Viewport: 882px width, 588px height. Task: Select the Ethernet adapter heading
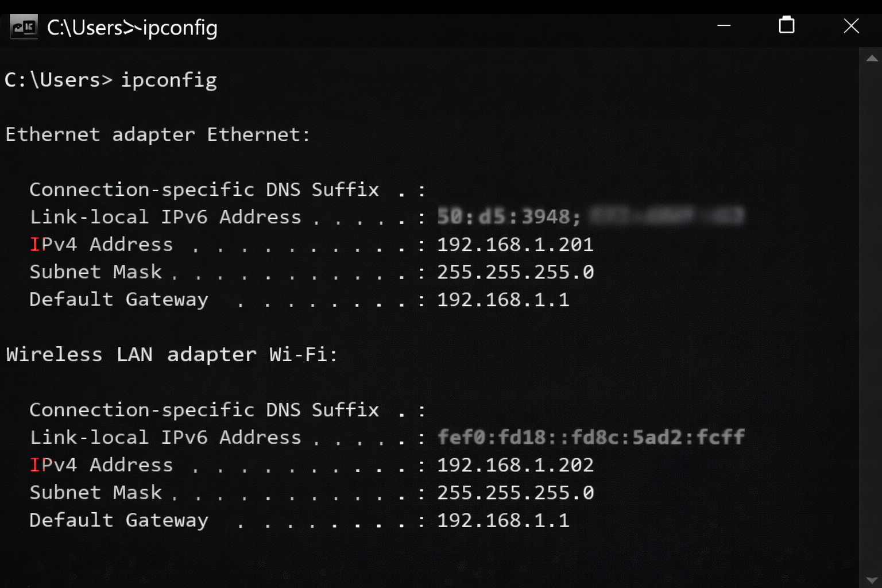[x=156, y=134]
